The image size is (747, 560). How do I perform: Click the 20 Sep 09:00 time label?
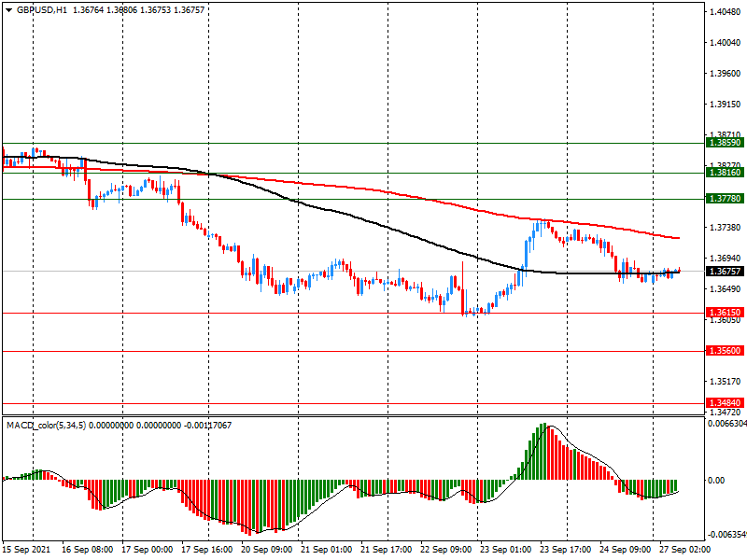click(267, 550)
